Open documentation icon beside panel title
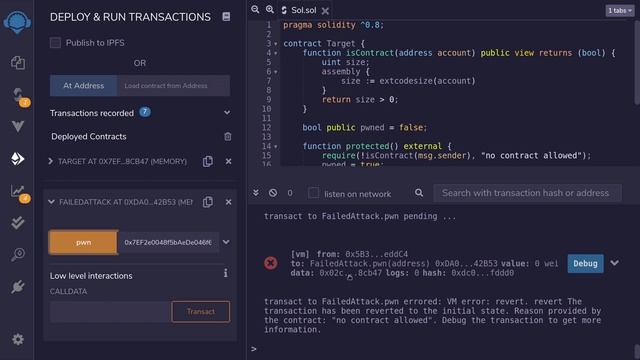Image resolution: width=640 pixels, height=360 pixels. (226, 16)
